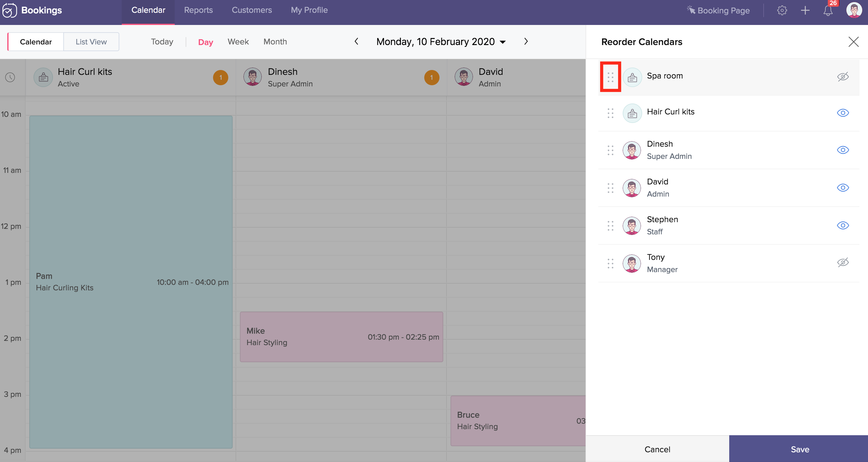Open the date picker dropdown arrow
Screen dimensions: 868x462
tap(503, 42)
